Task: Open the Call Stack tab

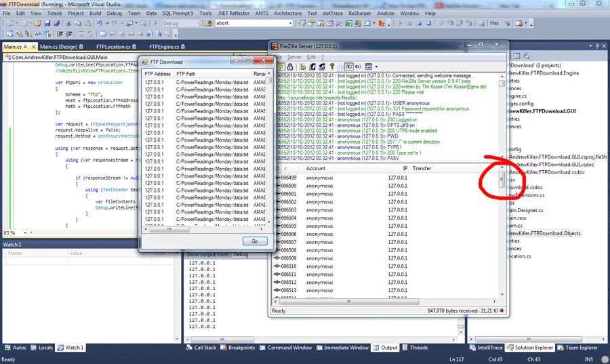Action: [x=201, y=348]
